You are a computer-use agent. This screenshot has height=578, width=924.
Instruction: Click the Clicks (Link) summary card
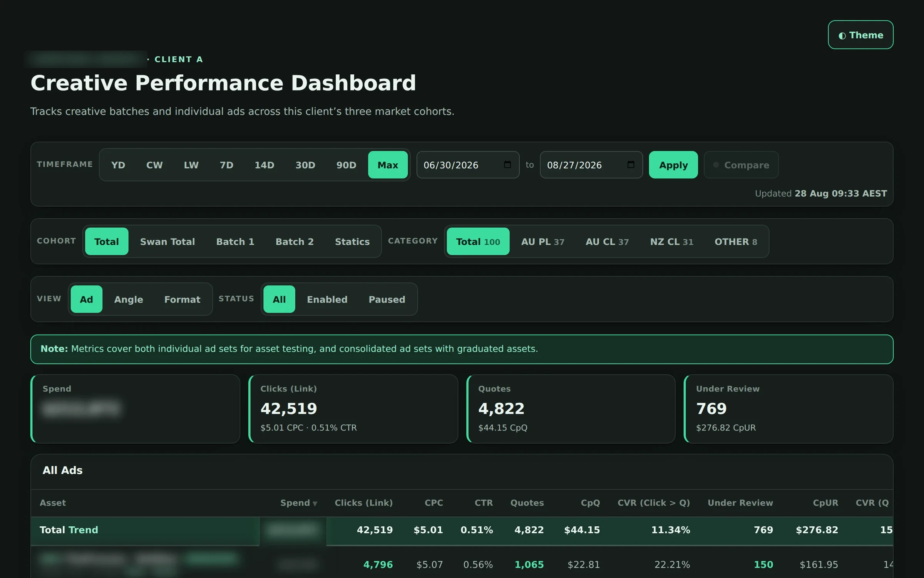point(353,409)
